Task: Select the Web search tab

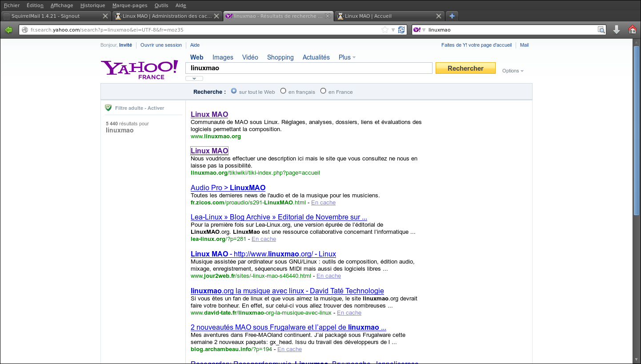Action: [197, 57]
